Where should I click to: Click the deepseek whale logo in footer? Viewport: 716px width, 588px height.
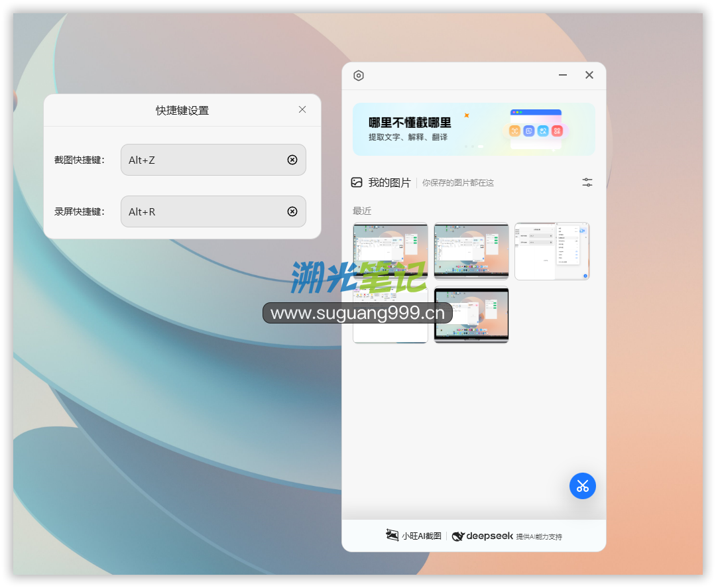[x=458, y=536]
